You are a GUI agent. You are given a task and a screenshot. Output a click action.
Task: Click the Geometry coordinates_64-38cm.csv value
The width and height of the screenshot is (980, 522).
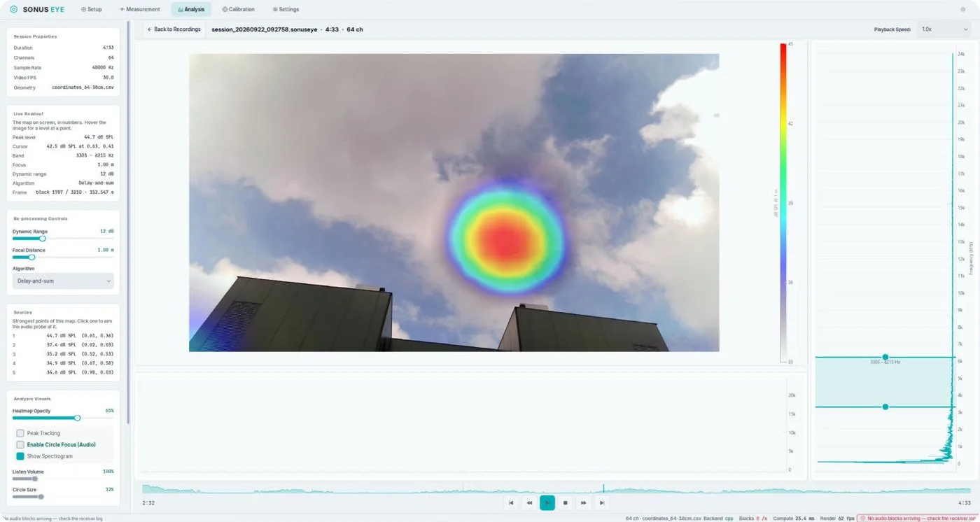pos(83,87)
